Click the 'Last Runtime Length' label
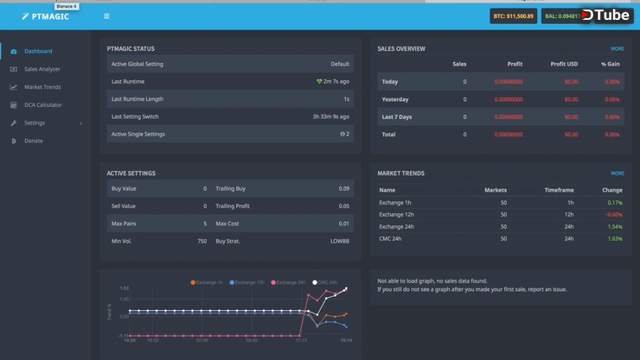 point(137,99)
